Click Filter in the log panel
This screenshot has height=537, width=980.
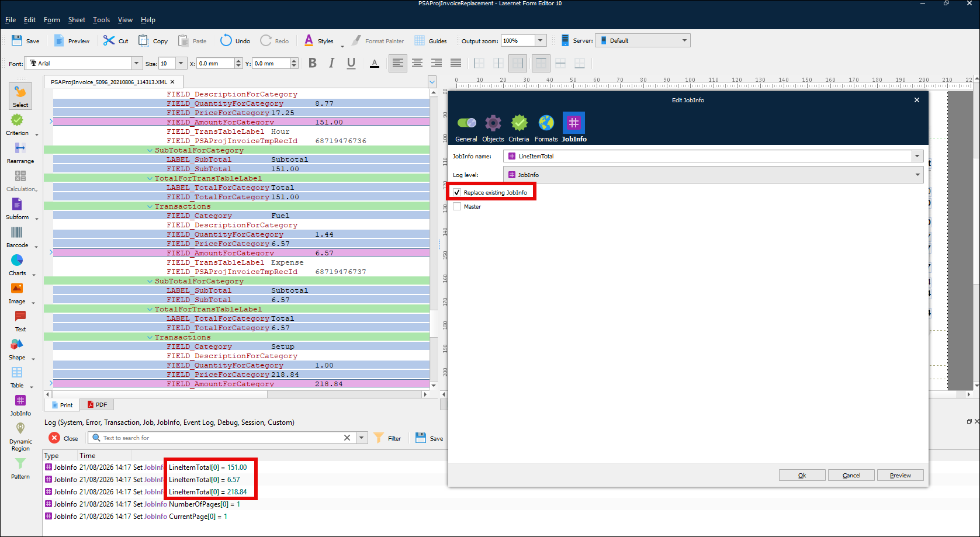point(387,438)
